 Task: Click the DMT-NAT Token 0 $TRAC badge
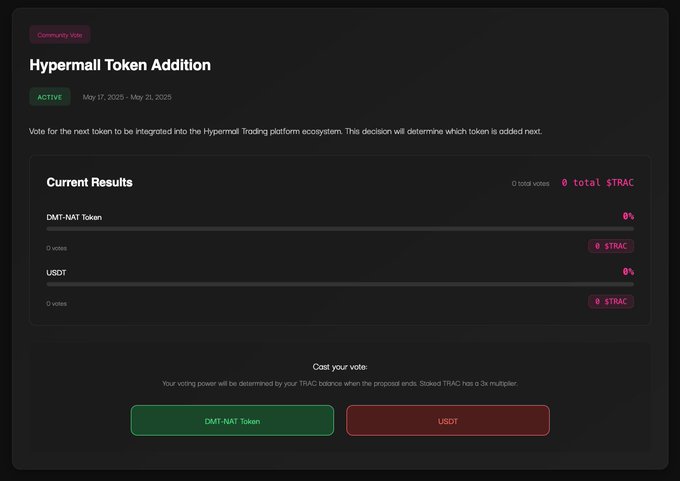click(x=611, y=246)
